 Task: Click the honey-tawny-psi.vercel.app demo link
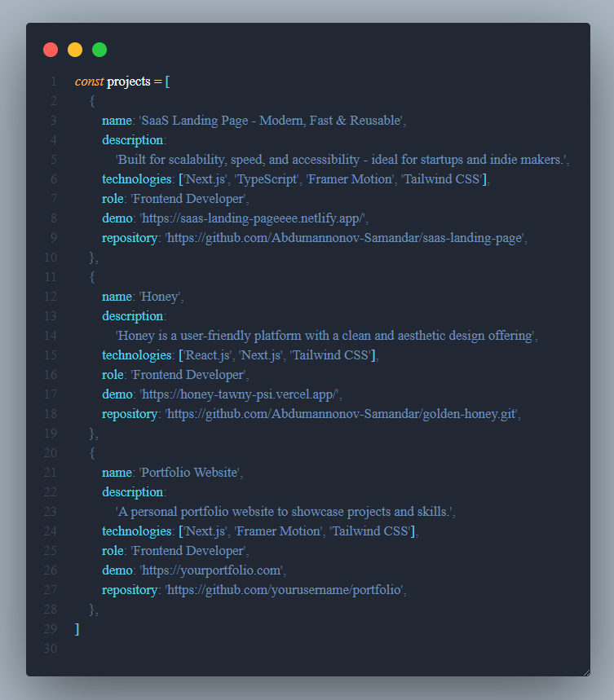pos(240,394)
